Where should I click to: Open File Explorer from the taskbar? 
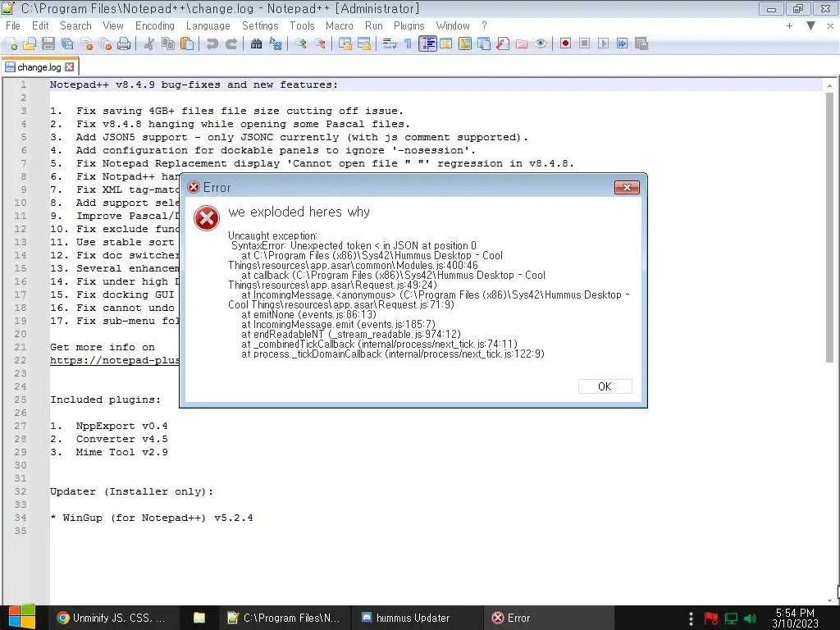tap(199, 618)
